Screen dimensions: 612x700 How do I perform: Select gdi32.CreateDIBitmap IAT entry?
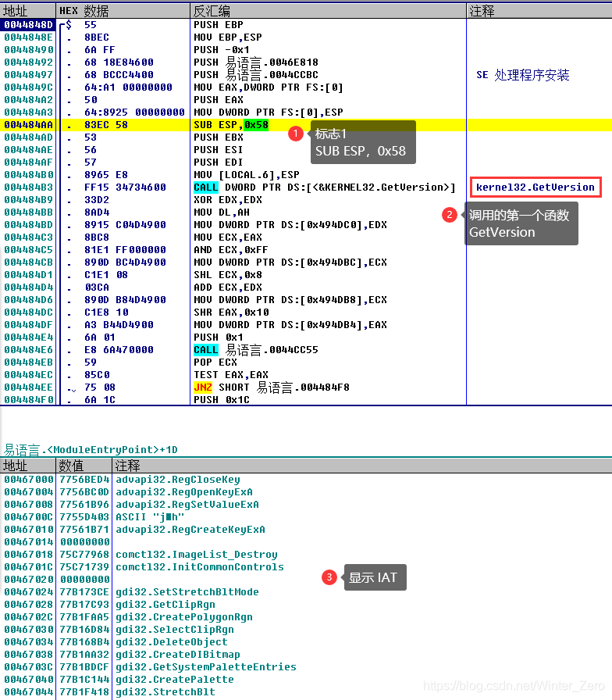pos(178,655)
